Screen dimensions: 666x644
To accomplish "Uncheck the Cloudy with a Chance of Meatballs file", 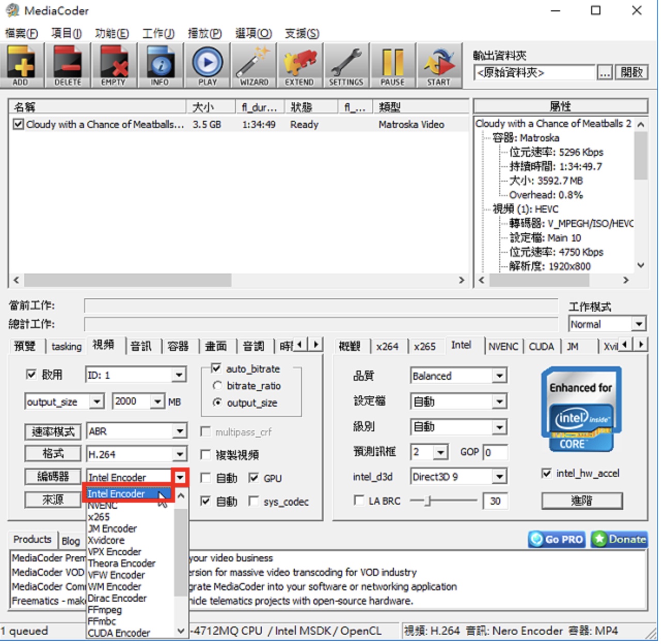I will (18, 124).
